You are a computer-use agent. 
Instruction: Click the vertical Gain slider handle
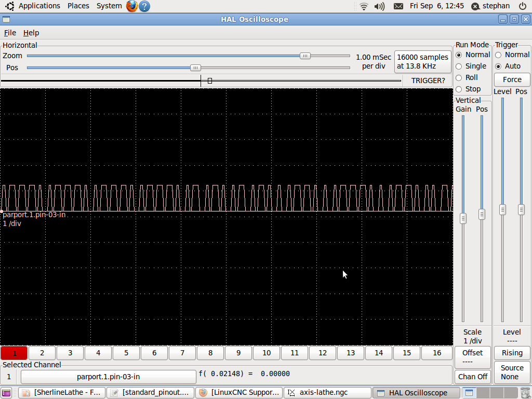pyautogui.click(x=463, y=218)
